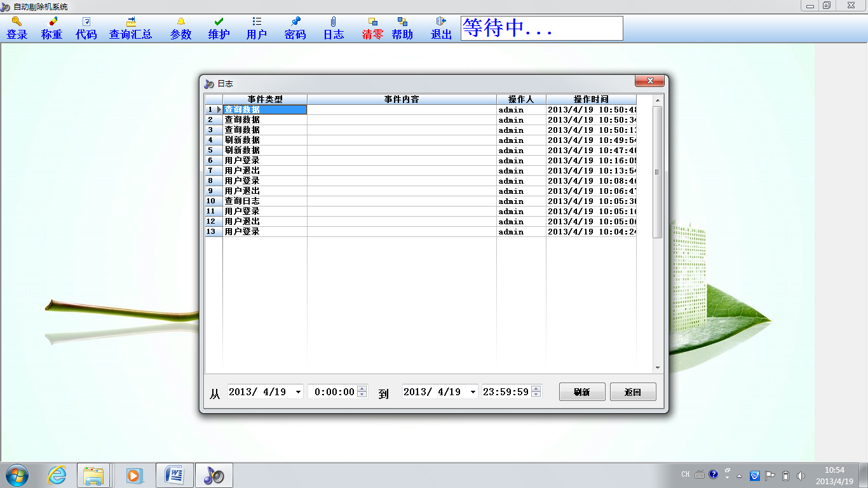
Task: Open the 参数 (parameters) bell icon
Action: (x=181, y=29)
